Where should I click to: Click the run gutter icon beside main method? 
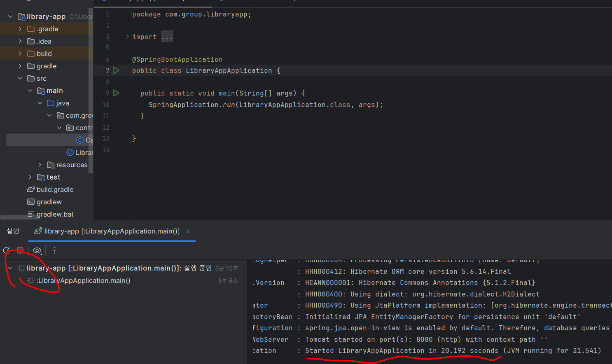(x=116, y=93)
